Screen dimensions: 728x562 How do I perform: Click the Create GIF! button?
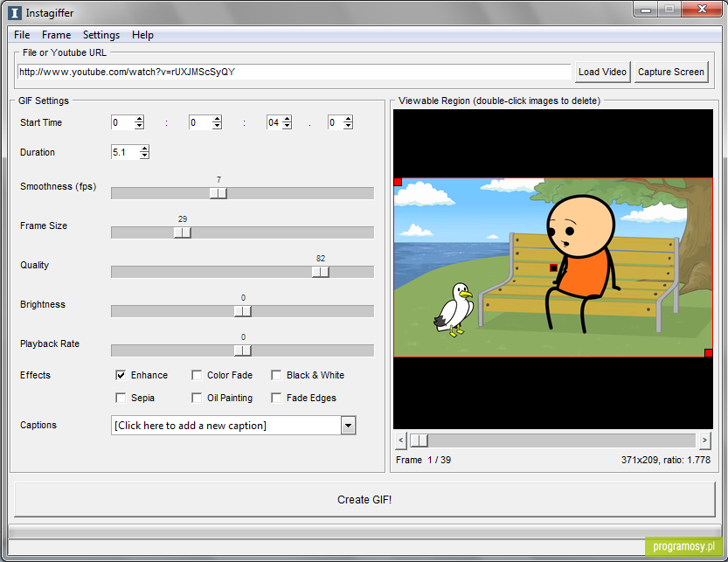[x=364, y=499]
